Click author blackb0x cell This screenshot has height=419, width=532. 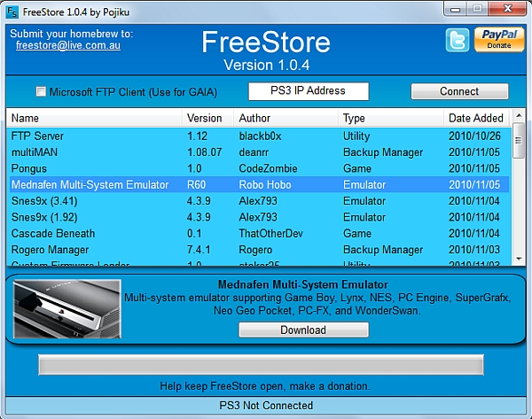(x=260, y=136)
